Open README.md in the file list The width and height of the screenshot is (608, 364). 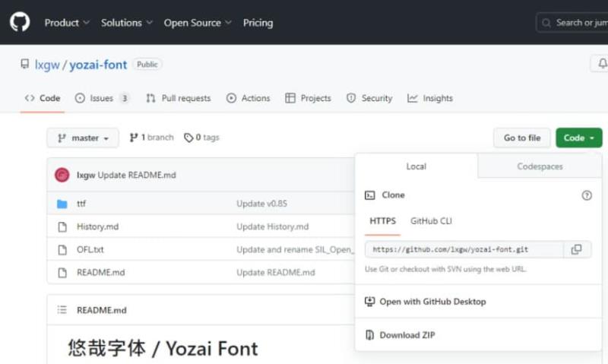pyautogui.click(x=101, y=272)
